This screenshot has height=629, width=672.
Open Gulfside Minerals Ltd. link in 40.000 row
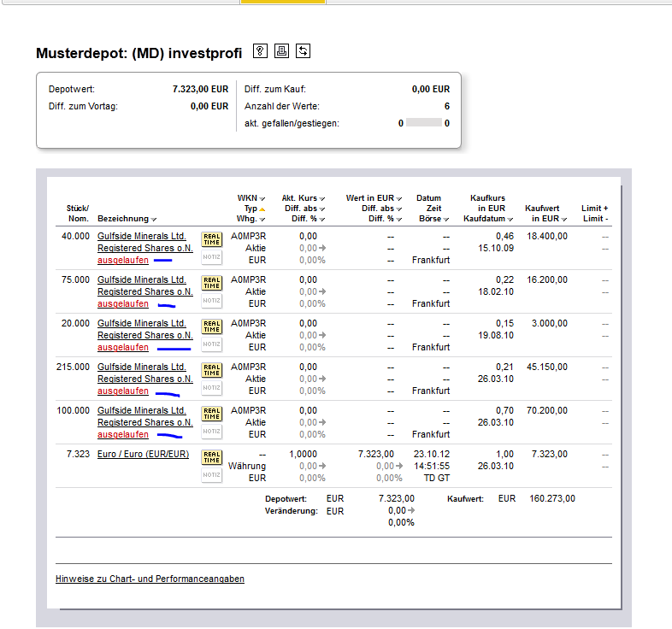(142, 236)
